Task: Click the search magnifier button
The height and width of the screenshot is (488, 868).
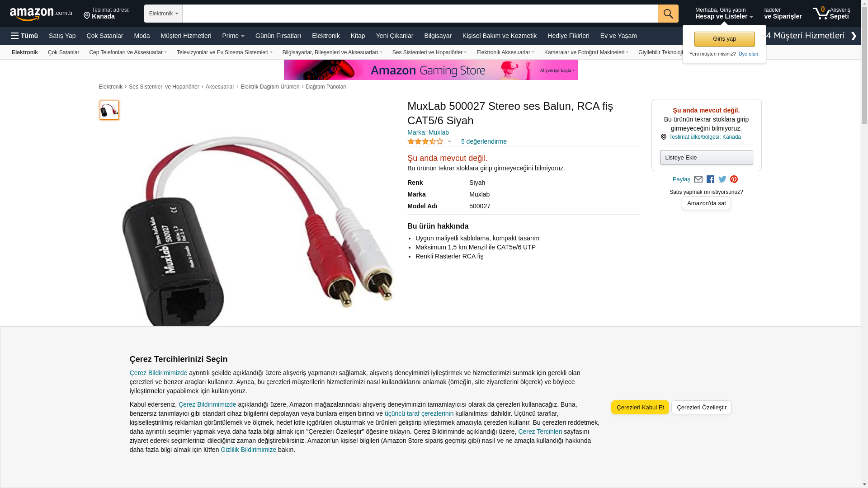Action: tap(668, 14)
